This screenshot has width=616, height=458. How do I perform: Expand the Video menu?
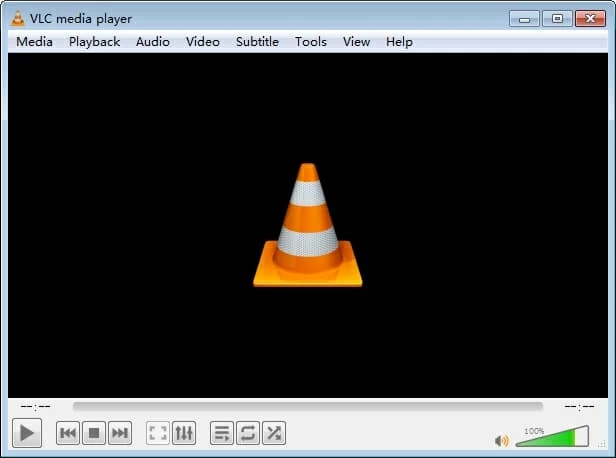pyautogui.click(x=203, y=42)
